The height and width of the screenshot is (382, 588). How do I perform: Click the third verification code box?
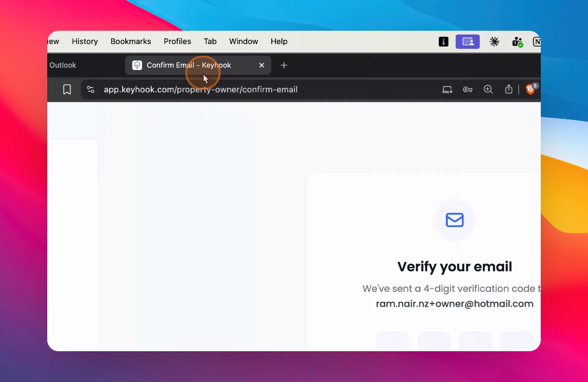click(475, 342)
